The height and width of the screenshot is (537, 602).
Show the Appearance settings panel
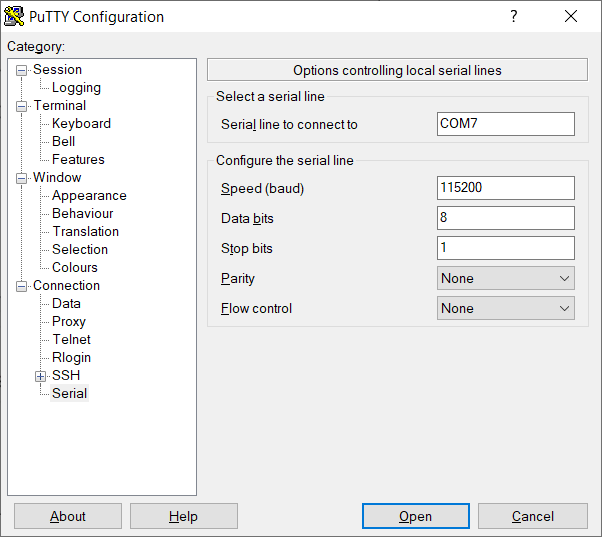89,196
